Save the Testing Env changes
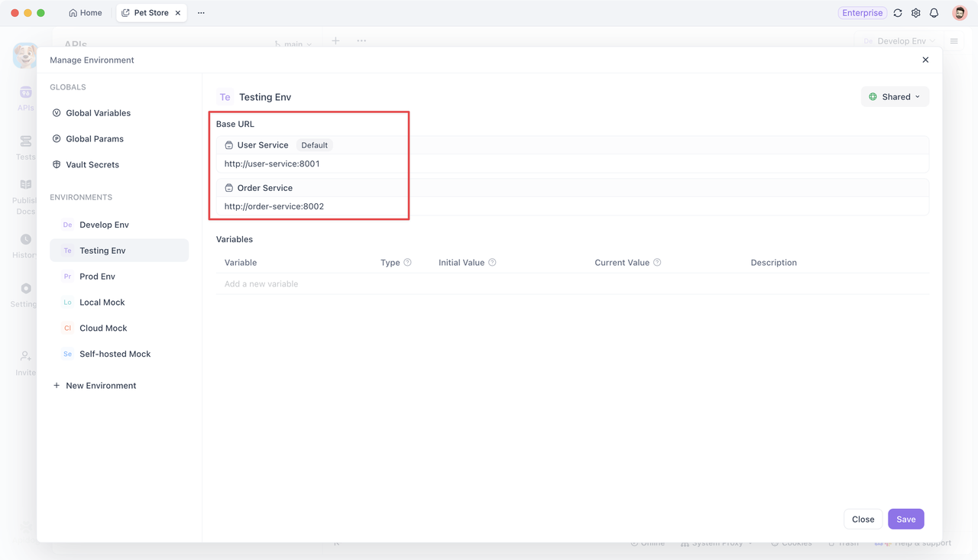 point(905,519)
